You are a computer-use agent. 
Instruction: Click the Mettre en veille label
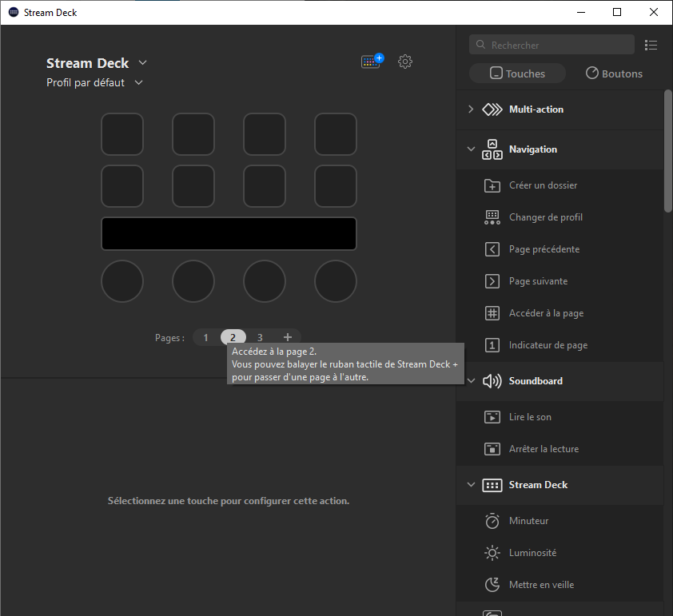[x=541, y=585]
